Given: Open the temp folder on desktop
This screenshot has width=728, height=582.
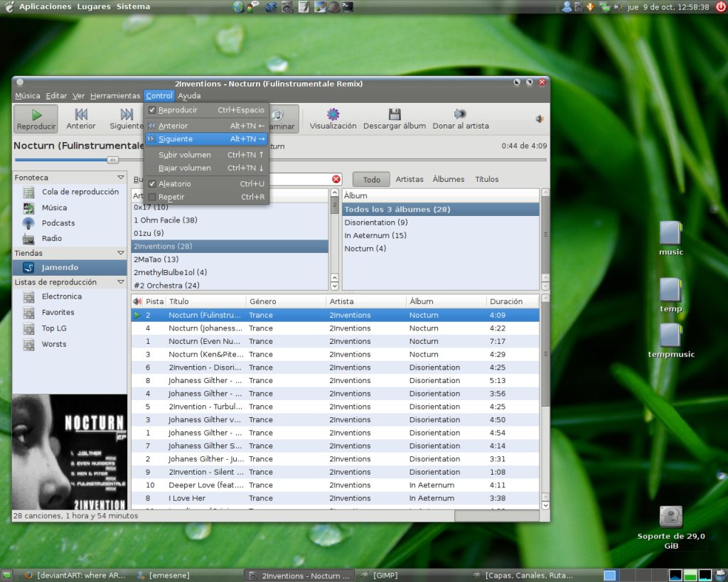Looking at the screenshot, I should pyautogui.click(x=671, y=295).
